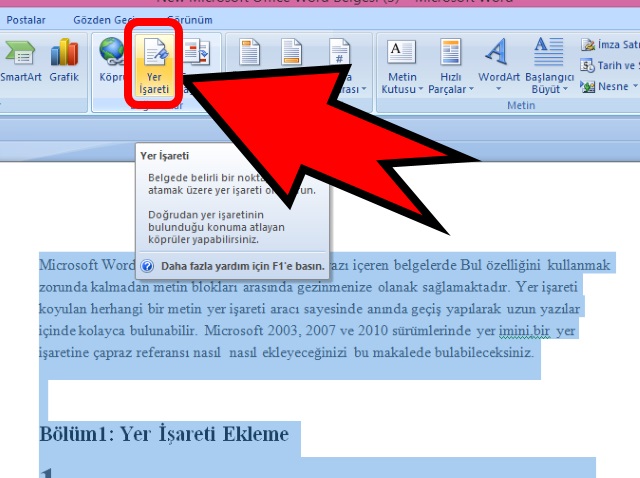The image size is (640, 478).
Task: Expand the Hızlı Parçalar dropdown arrow
Action: [471, 89]
